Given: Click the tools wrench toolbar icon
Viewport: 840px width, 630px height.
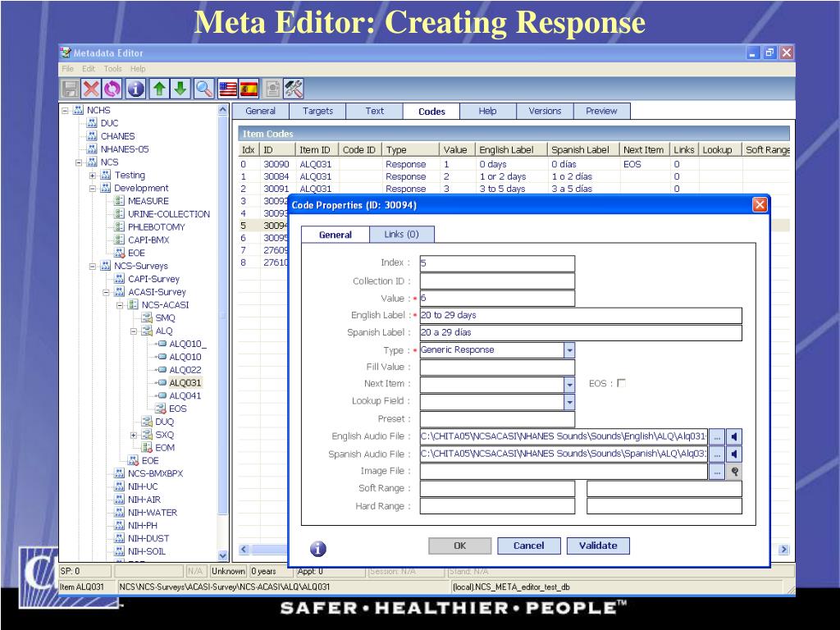Looking at the screenshot, I should tap(294, 89).
